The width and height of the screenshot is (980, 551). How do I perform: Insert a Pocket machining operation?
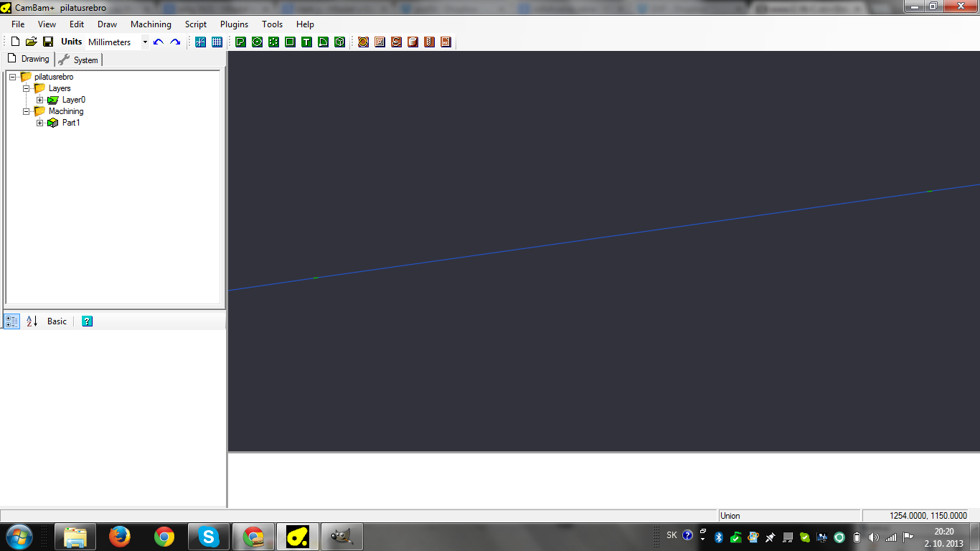(x=380, y=42)
